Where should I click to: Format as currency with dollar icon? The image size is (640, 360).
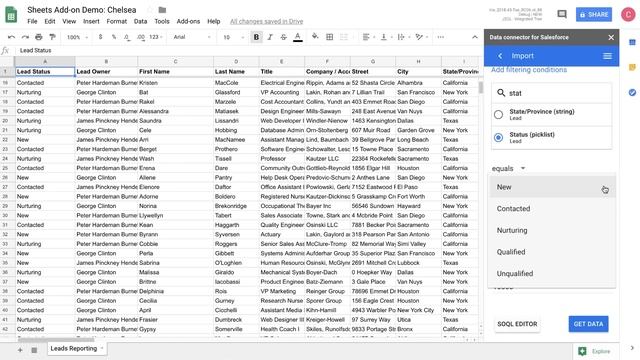pyautogui.click(x=100, y=37)
